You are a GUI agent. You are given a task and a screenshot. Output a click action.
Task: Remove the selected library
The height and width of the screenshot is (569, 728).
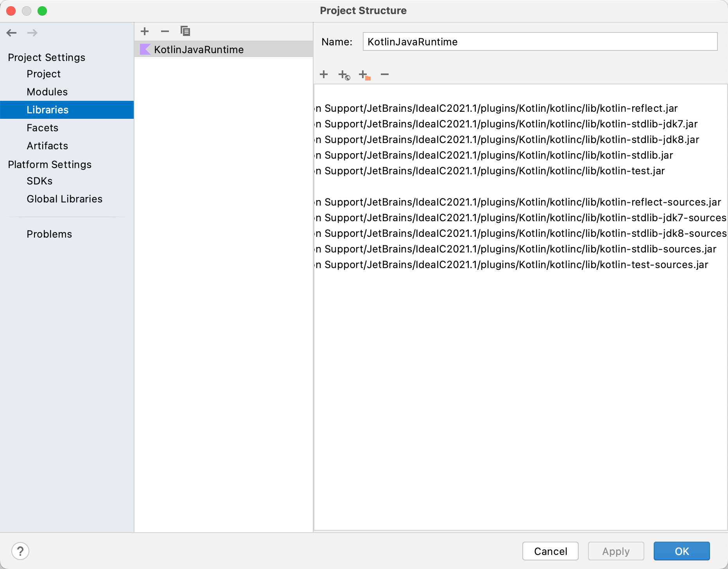(165, 31)
